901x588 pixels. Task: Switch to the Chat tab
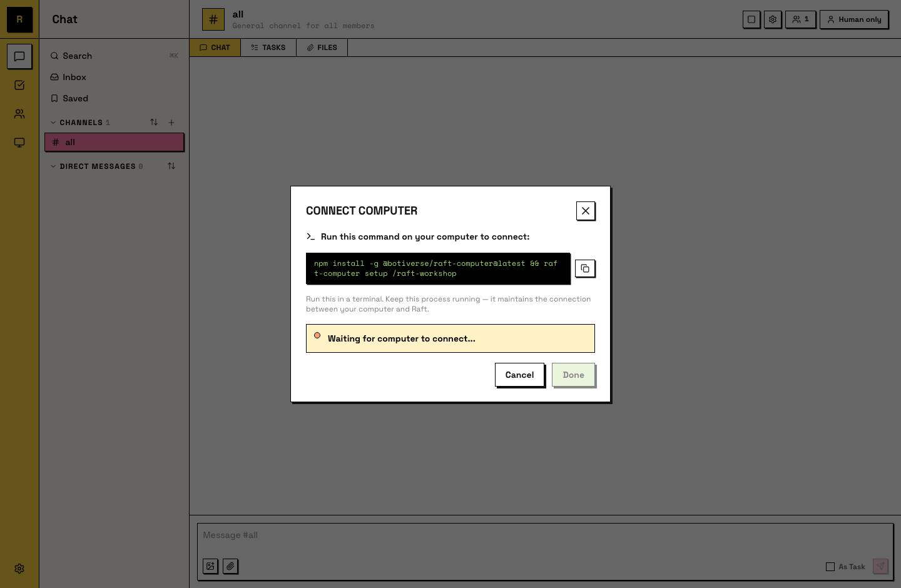click(x=215, y=48)
